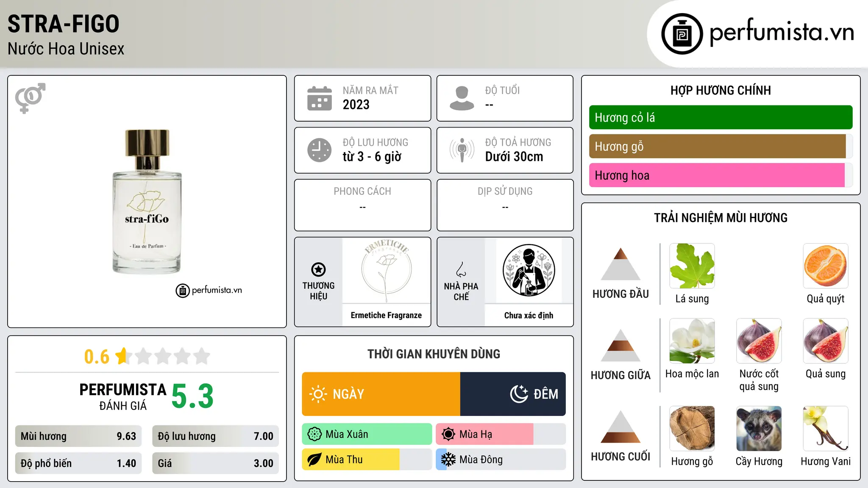Image resolution: width=868 pixels, height=488 pixels.
Task: Click the leaf icon beside Mùa Thu
Action: [314, 460]
